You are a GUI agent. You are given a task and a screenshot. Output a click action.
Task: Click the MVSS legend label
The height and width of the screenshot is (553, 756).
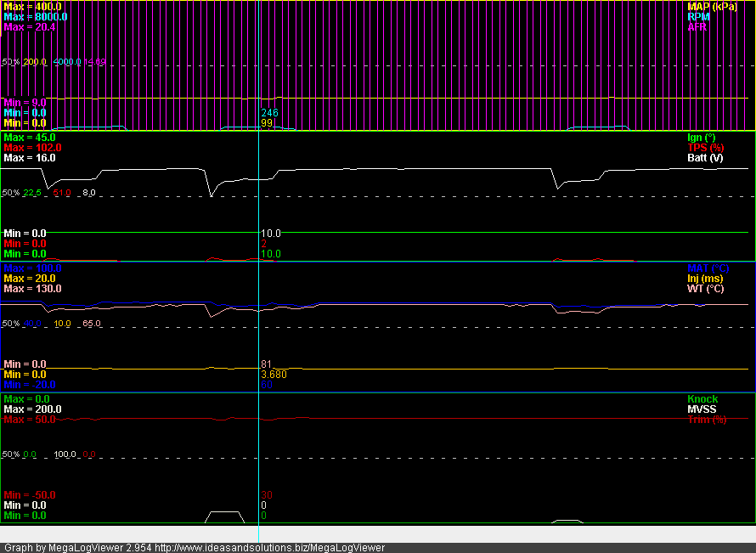[x=702, y=409]
